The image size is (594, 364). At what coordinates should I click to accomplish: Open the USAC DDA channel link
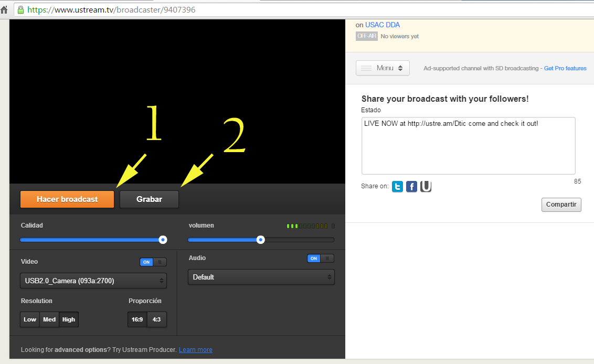[382, 25]
